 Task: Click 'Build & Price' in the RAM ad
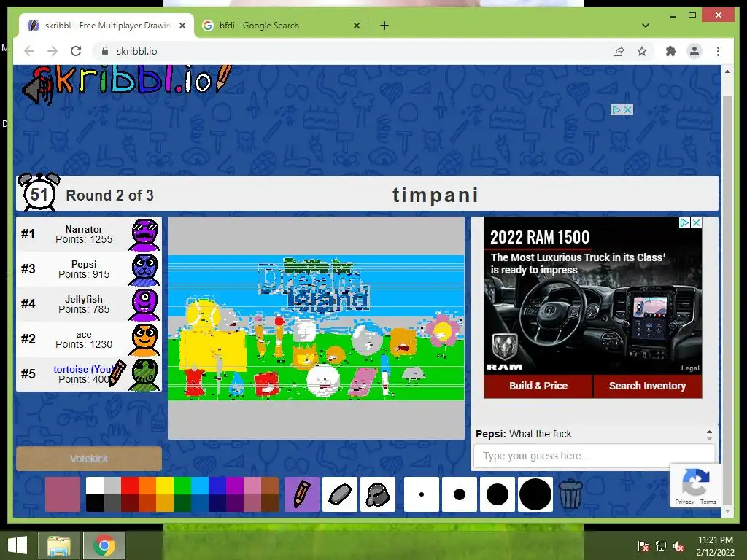point(538,386)
